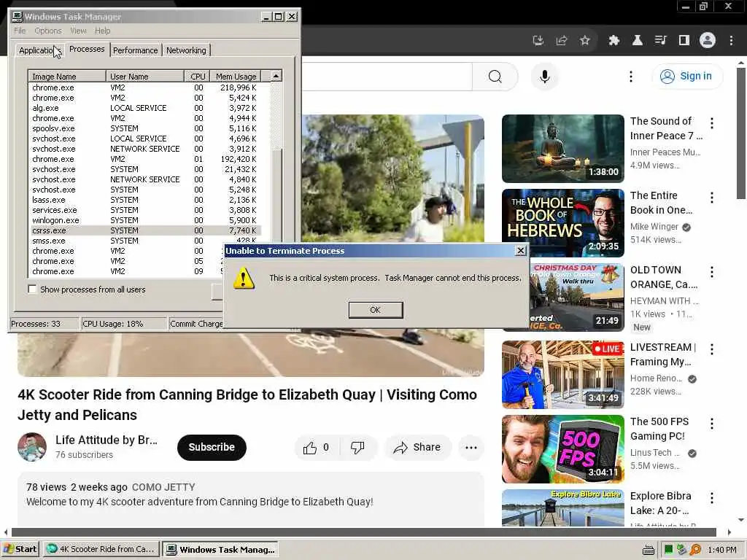Viewport: 747px width, 560px height.
Task: Open The Whole Book of Hebrews thumbnail
Action: coord(562,223)
